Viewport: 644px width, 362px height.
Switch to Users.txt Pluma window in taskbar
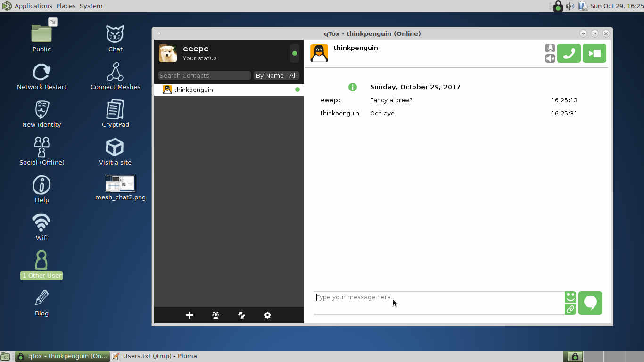[154, 356]
